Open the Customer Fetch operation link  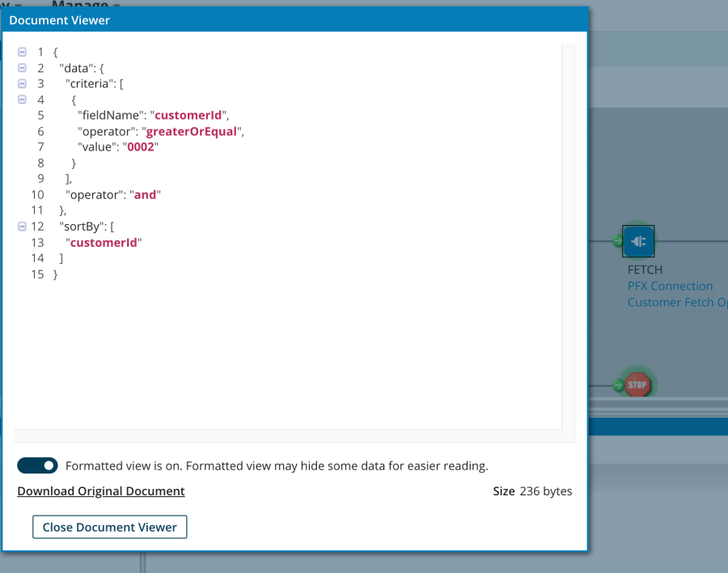pos(676,302)
